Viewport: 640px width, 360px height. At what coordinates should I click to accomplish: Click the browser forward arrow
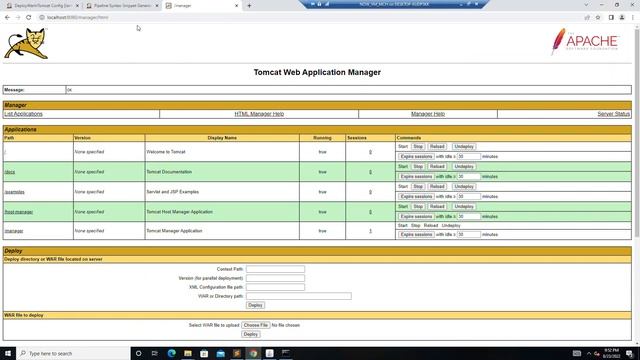[18, 18]
